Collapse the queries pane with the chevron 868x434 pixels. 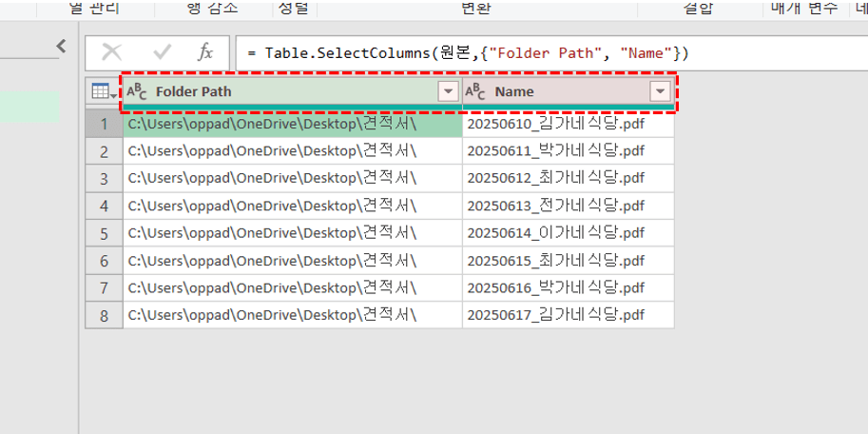click(61, 45)
